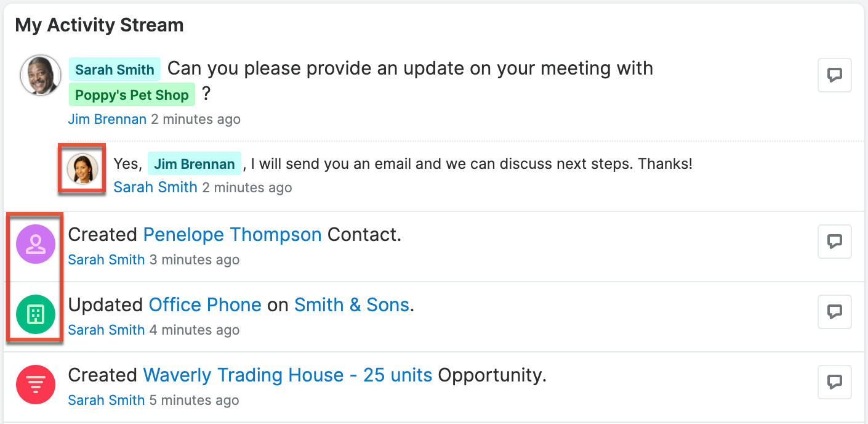The height and width of the screenshot is (424, 868).
Task: Click Sarah Smith's avatar in the reply
Action: click(82, 169)
